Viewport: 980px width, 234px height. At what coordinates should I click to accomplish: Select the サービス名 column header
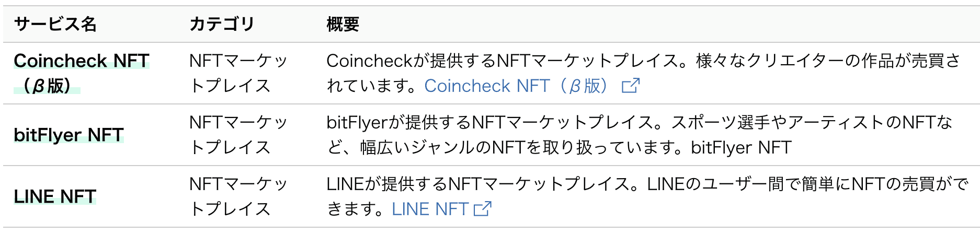55,24
